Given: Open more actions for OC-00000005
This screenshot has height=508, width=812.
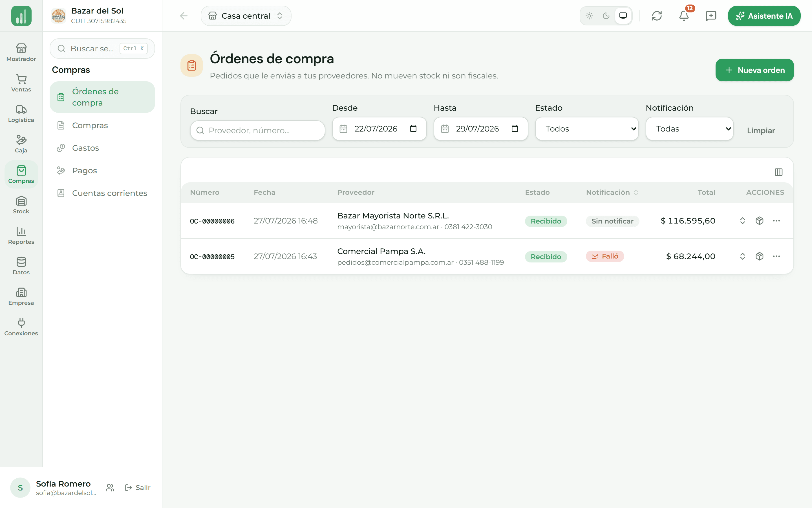Looking at the screenshot, I should 776,256.
